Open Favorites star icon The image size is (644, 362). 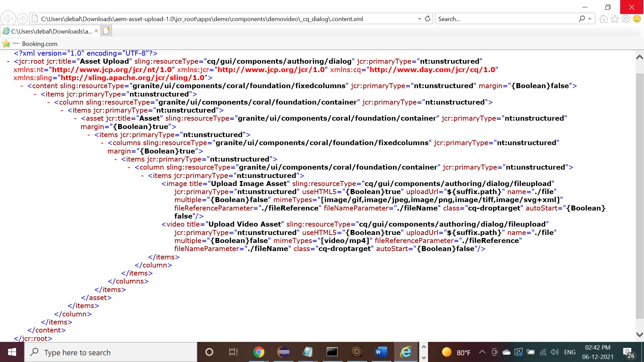tap(614, 19)
